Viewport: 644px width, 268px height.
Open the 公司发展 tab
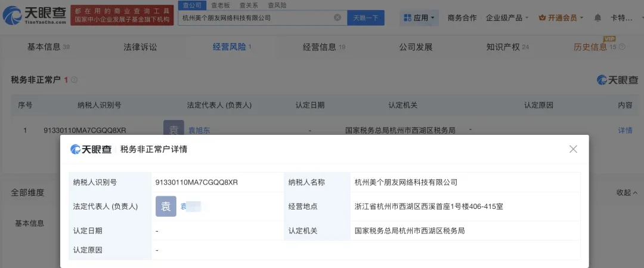point(416,47)
